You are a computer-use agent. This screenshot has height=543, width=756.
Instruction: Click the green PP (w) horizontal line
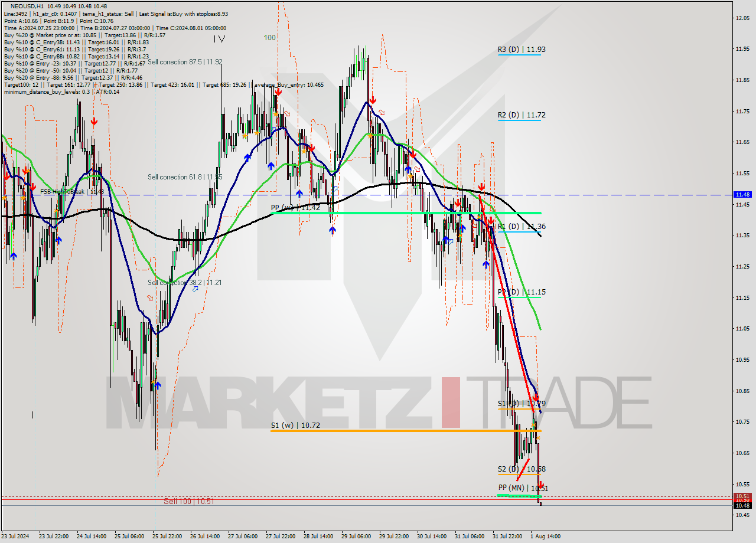coord(406,212)
